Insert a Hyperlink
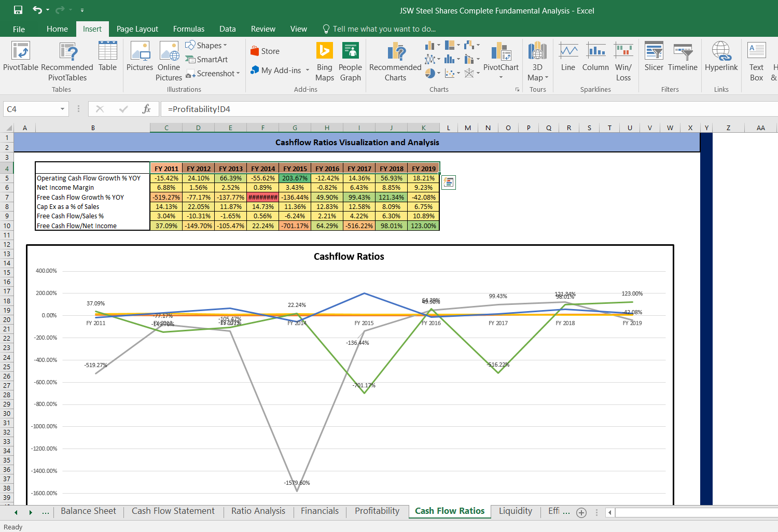 pos(721,57)
